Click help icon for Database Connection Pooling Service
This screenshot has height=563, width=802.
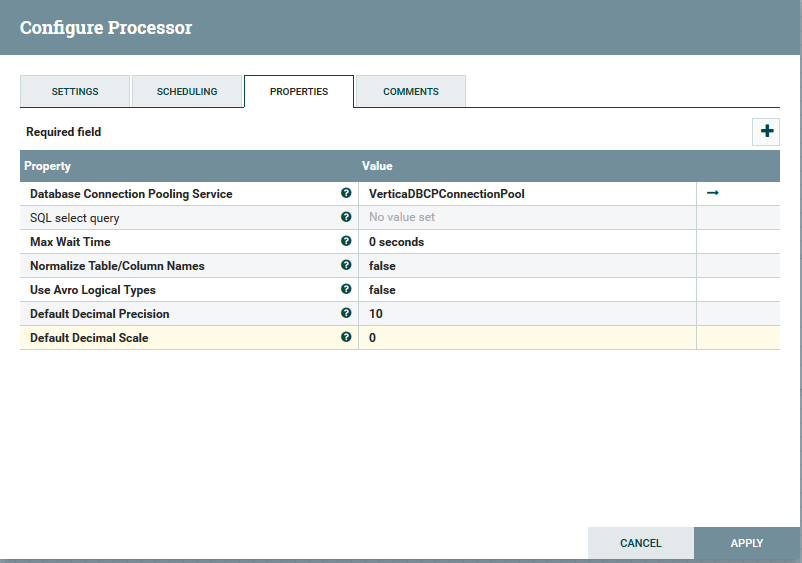pyautogui.click(x=346, y=193)
